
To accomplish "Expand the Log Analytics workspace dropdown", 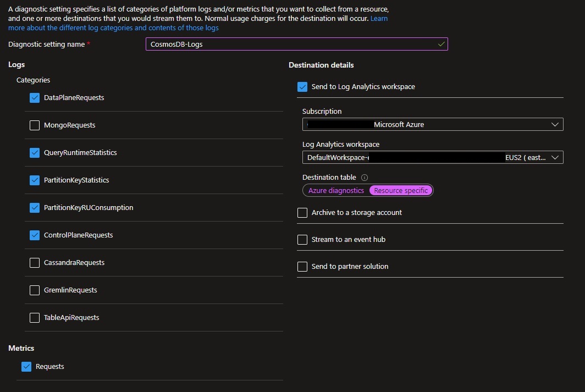I will coord(432,158).
